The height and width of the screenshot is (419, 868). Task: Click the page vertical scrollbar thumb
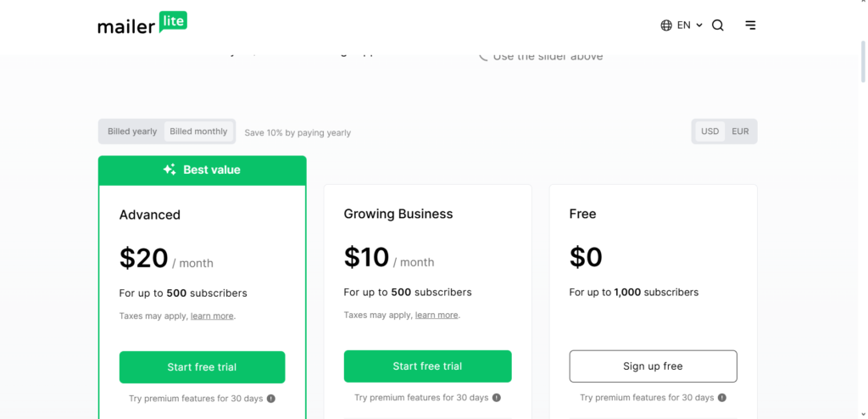pos(863,61)
